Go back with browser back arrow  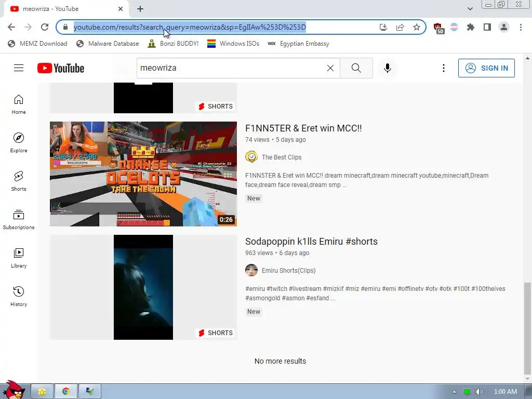pos(11,27)
